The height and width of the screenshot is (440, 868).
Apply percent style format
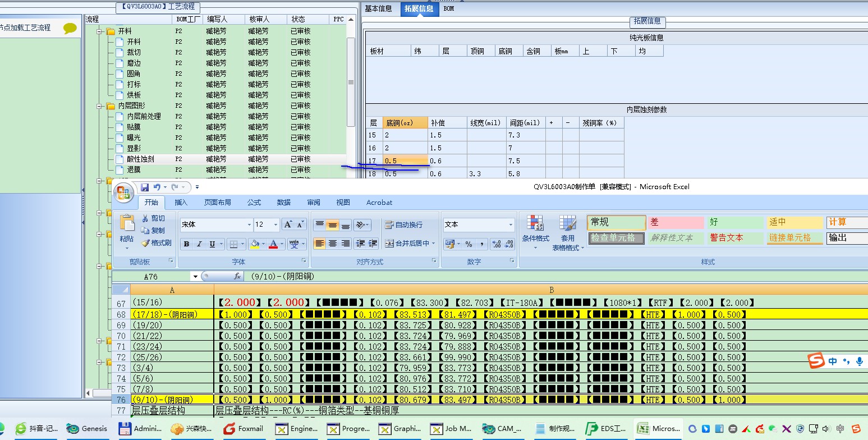click(x=469, y=244)
